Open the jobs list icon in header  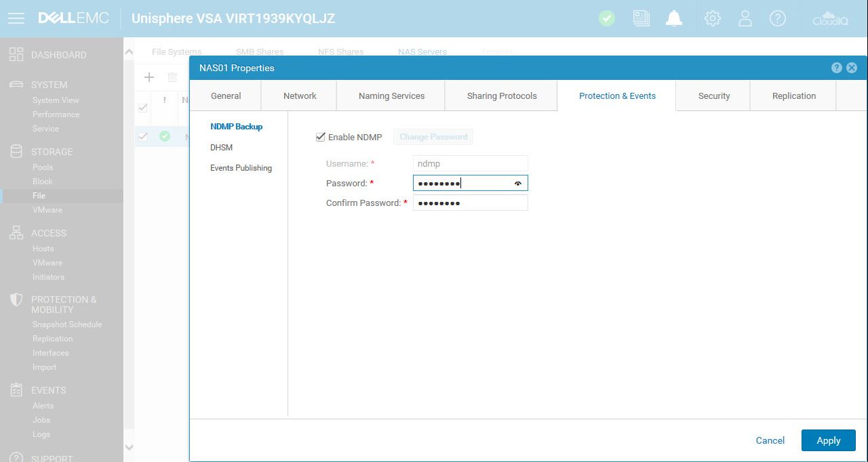641,18
